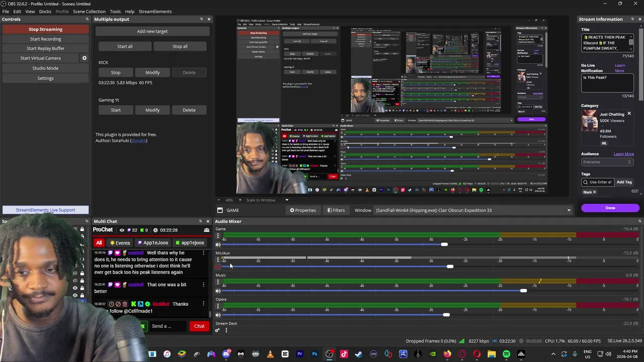Open Source Properties button

[303, 210]
